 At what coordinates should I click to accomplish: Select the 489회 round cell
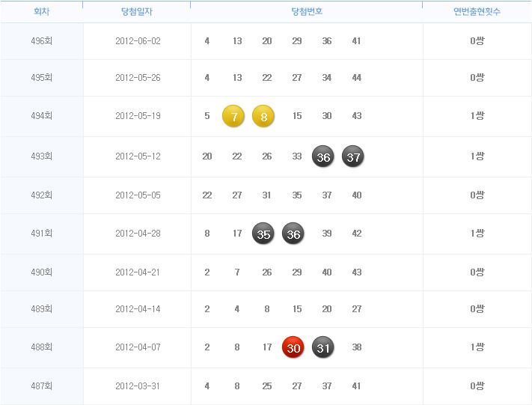(x=42, y=309)
